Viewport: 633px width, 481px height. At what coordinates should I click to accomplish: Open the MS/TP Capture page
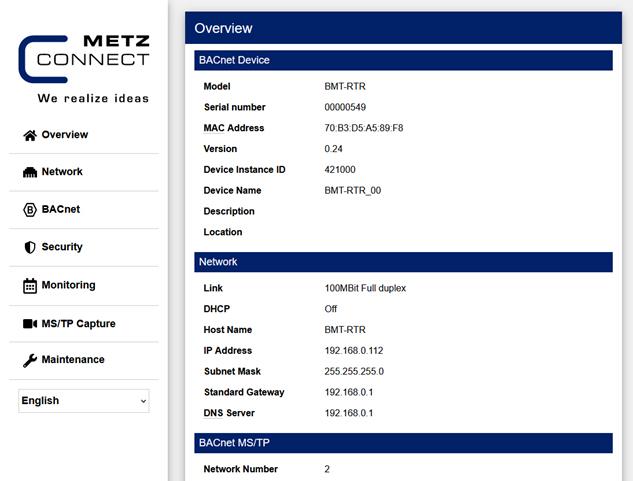tap(78, 323)
